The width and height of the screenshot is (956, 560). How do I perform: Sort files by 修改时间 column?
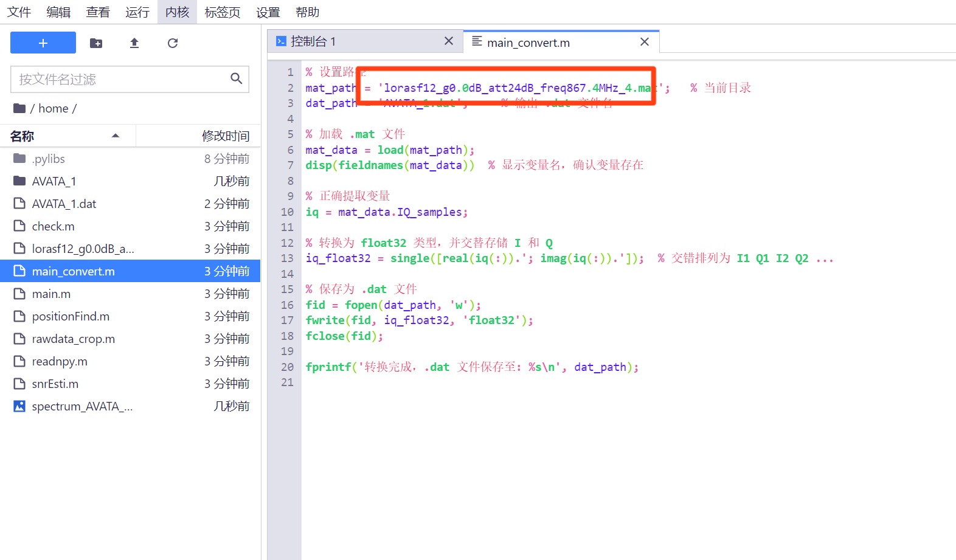(225, 136)
